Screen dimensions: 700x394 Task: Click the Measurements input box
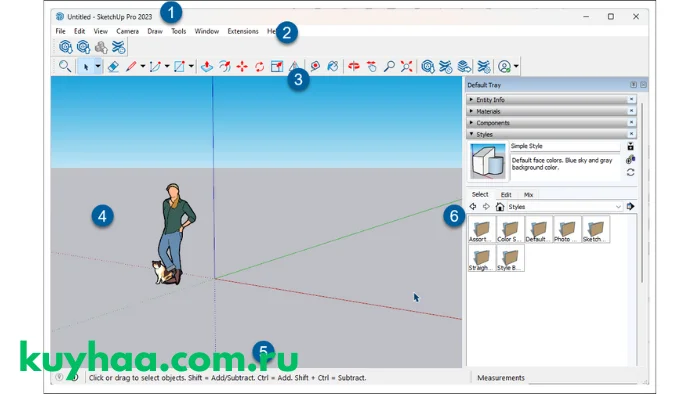(583, 378)
